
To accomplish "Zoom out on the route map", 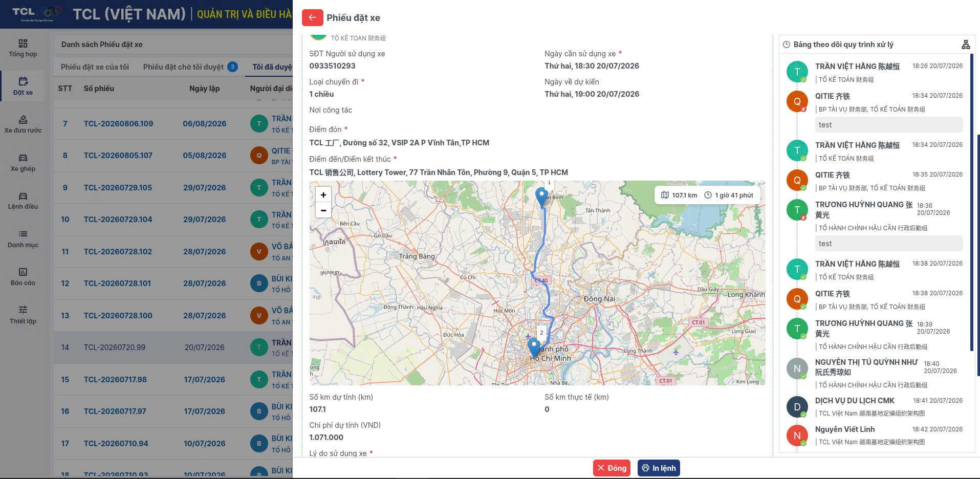I will tap(323, 210).
